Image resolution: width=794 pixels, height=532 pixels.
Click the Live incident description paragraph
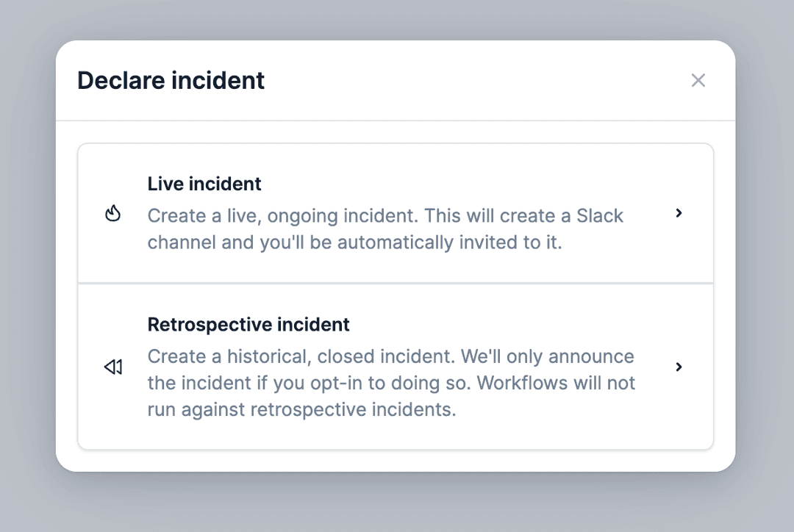click(385, 229)
